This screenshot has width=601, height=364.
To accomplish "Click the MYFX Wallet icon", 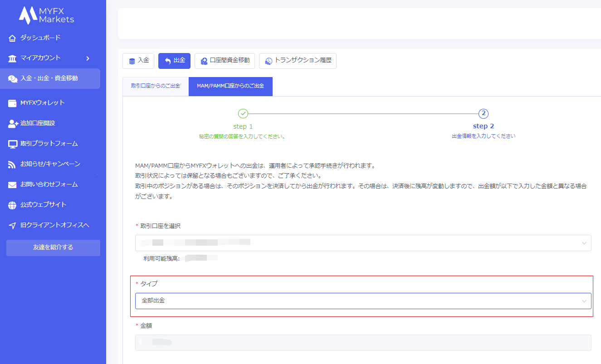I will click(12, 103).
